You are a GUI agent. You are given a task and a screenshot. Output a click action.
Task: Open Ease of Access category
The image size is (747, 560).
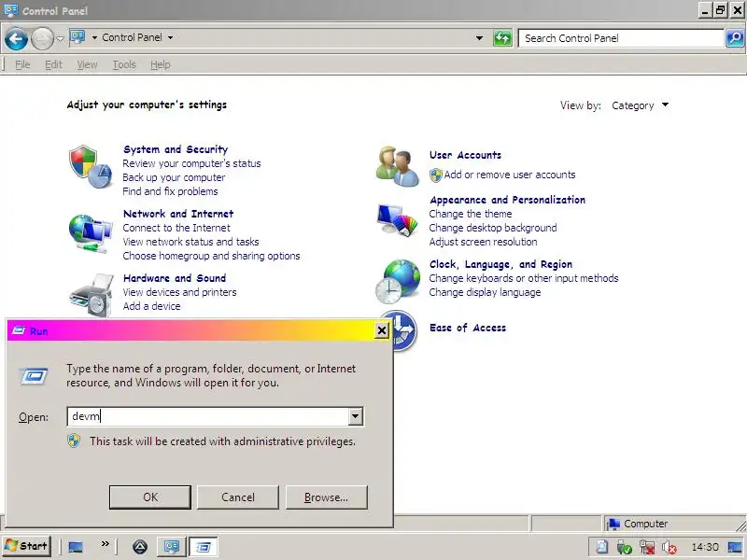click(x=468, y=328)
